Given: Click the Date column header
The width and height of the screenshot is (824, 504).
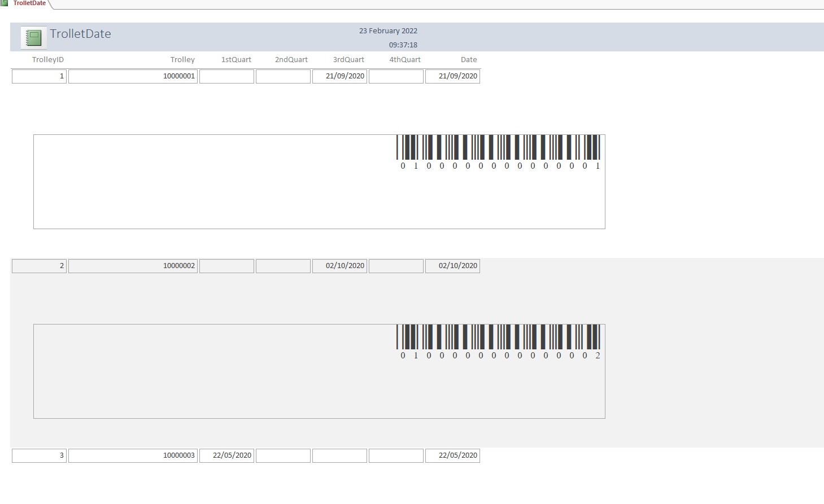Looking at the screenshot, I should coord(469,60).
